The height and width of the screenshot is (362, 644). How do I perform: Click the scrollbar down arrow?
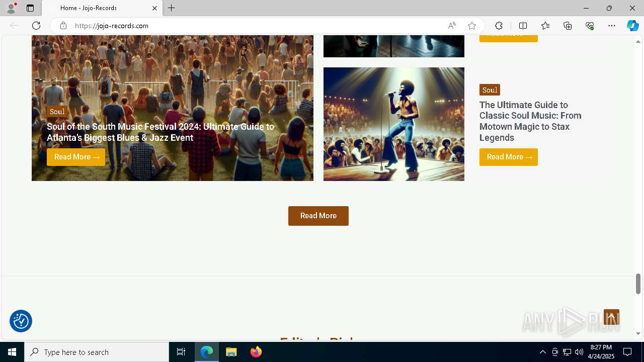coord(638,333)
